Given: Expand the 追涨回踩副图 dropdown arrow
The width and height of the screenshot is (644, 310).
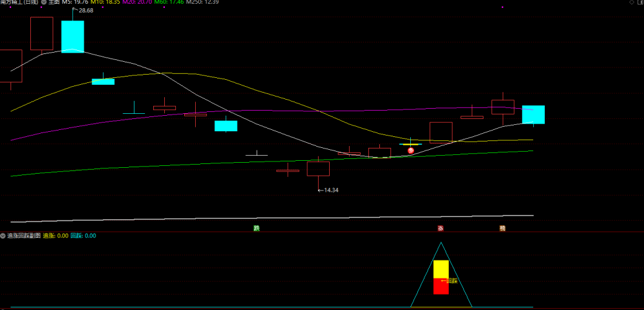Looking at the screenshot, I should [x=3, y=236].
